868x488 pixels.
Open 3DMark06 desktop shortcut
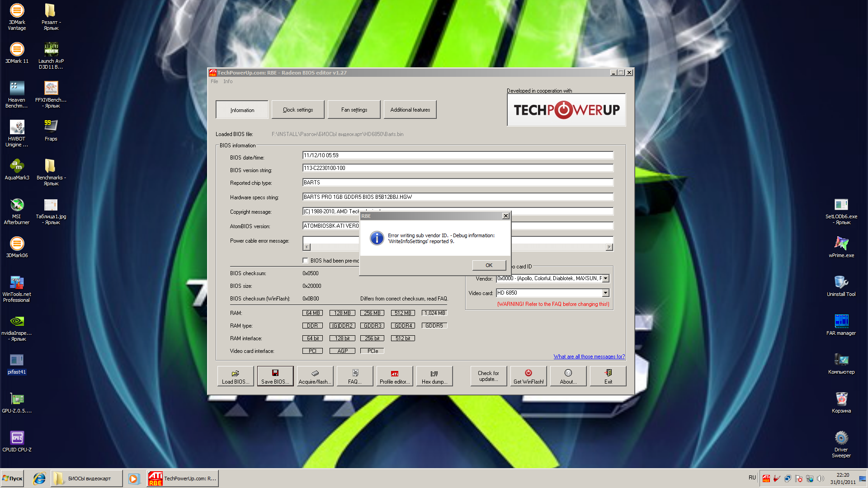coord(17,247)
